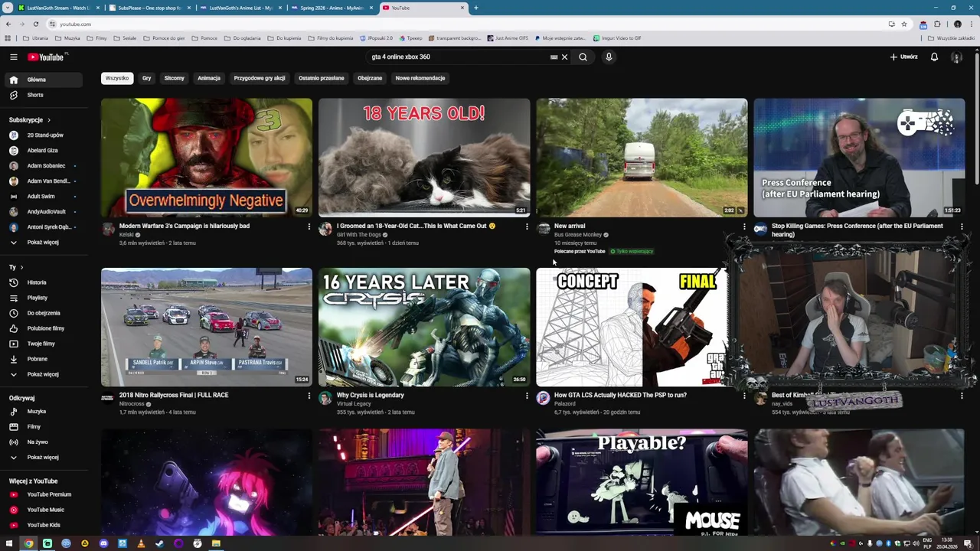
Task: Click Utwórz create button
Action: (x=903, y=57)
